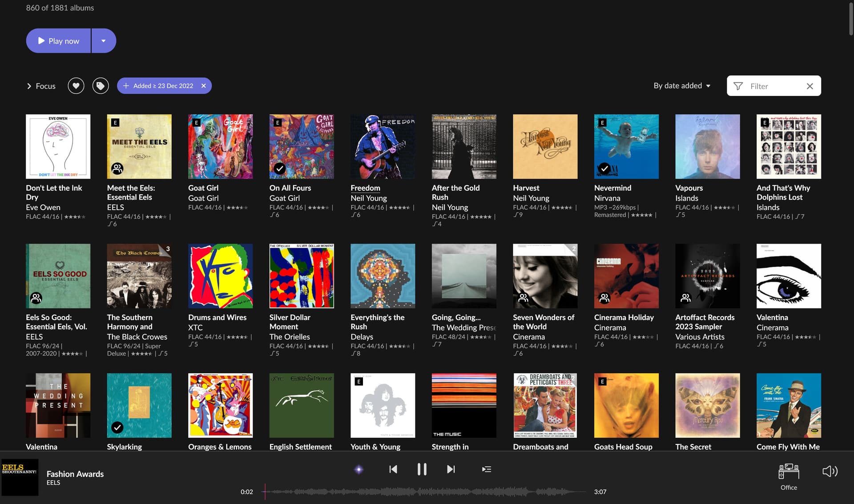The image size is (854, 504).
Task: Remove the Added 23 Dec 2022 filter
Action: pyautogui.click(x=204, y=86)
